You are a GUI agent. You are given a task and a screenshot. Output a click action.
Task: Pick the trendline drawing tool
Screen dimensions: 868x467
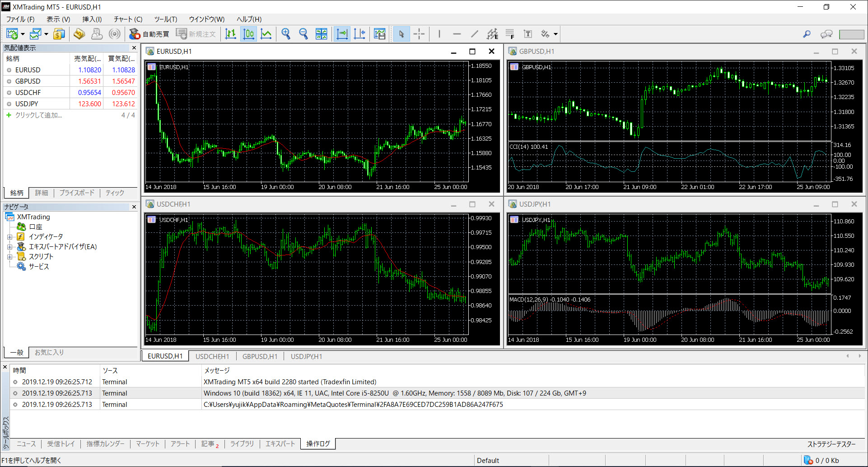tap(474, 34)
